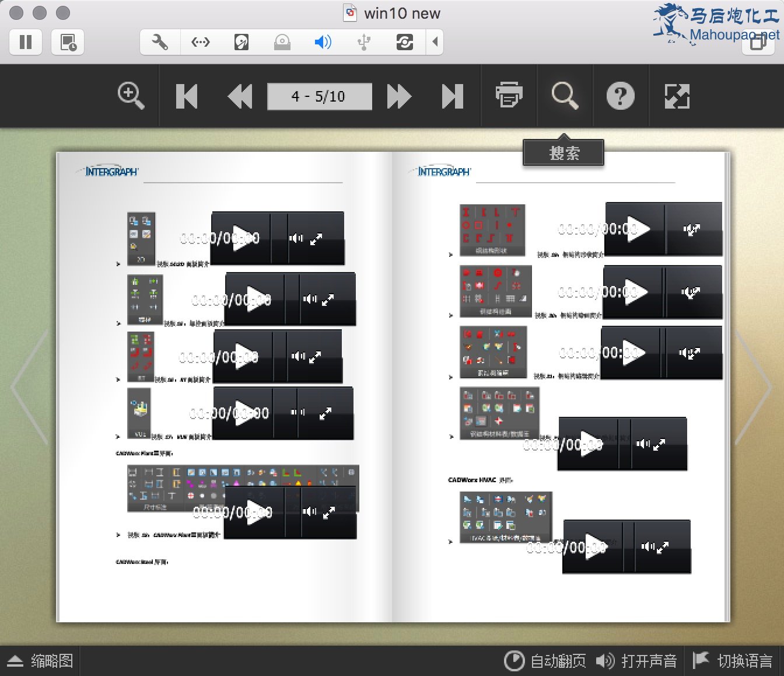Zoom in with the magnifier-plus icon

[x=131, y=96]
